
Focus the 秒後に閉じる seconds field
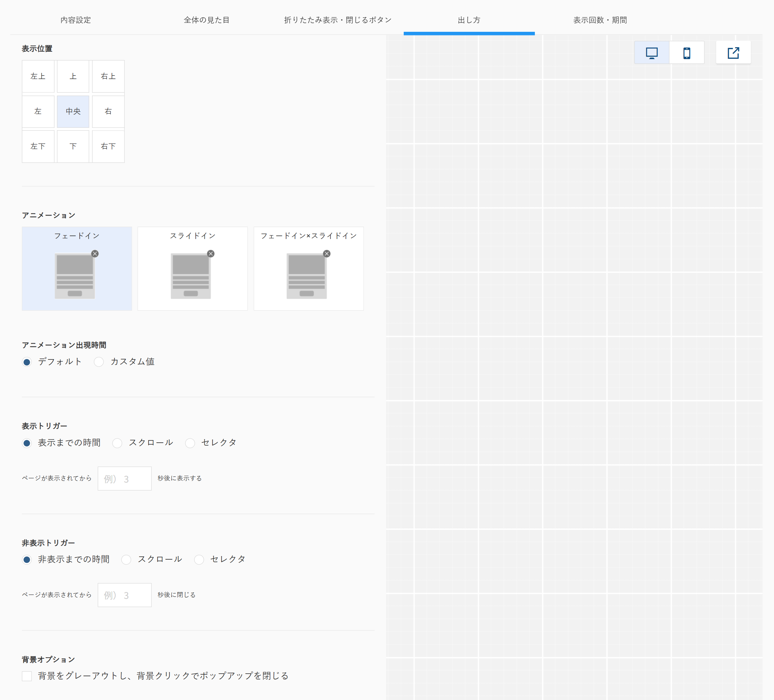(125, 595)
